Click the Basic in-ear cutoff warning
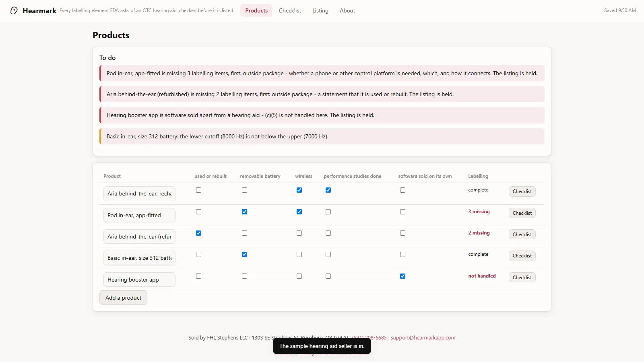Image resolution: width=644 pixels, height=362 pixels. (x=322, y=136)
